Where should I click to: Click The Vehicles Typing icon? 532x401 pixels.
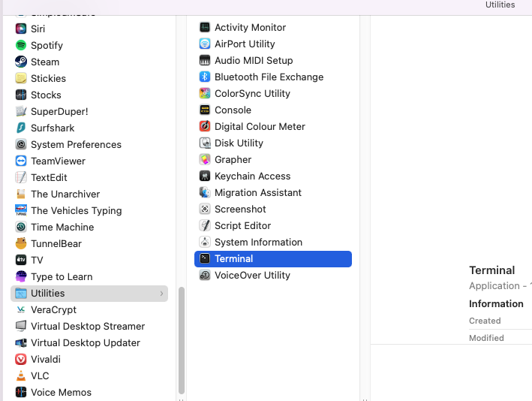21,210
